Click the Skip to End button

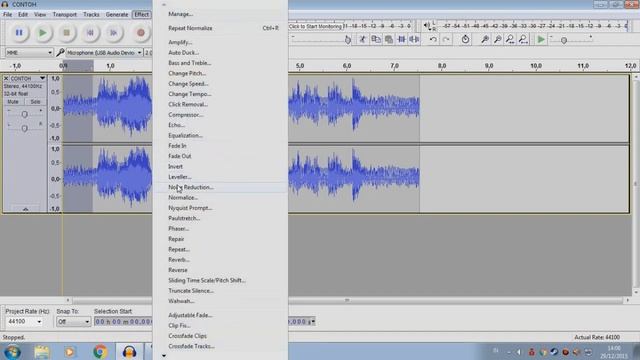tap(113, 33)
